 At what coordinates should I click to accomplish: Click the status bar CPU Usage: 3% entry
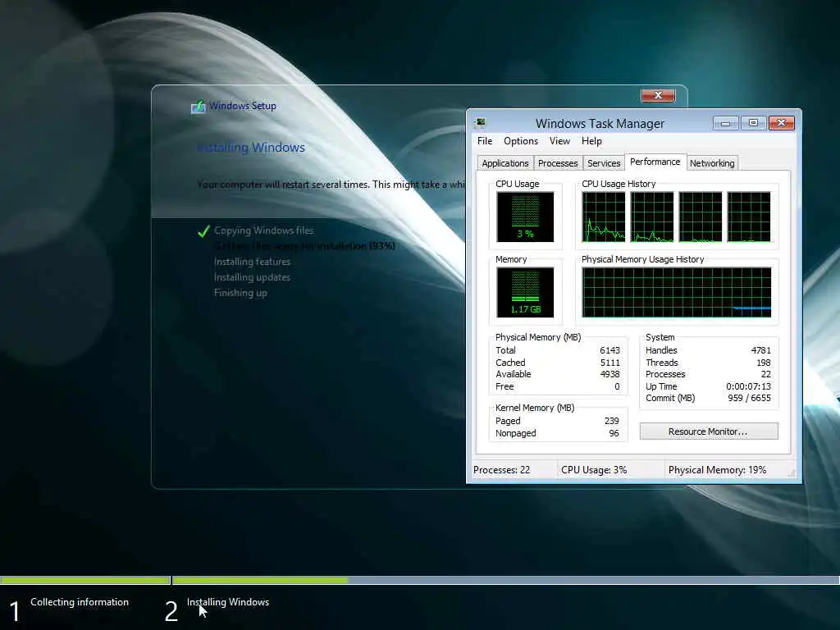click(x=594, y=470)
